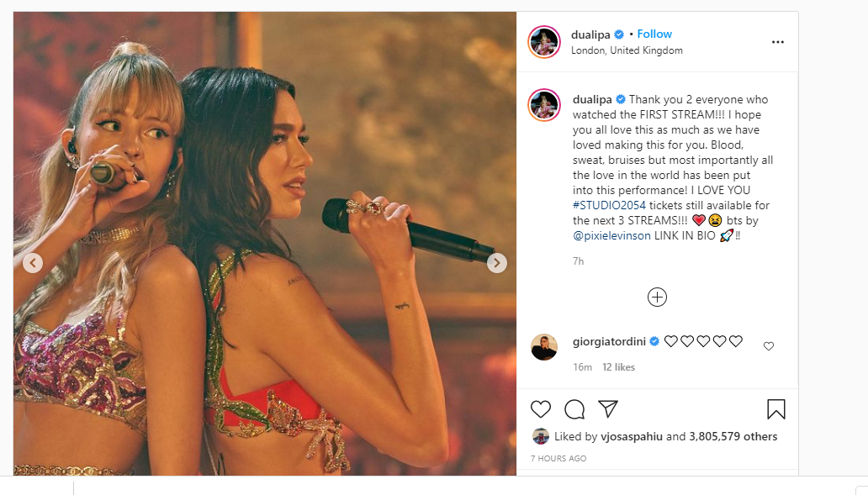The image size is (868, 495).
Task: Go to previous photo in carousel
Action: pyautogui.click(x=32, y=263)
